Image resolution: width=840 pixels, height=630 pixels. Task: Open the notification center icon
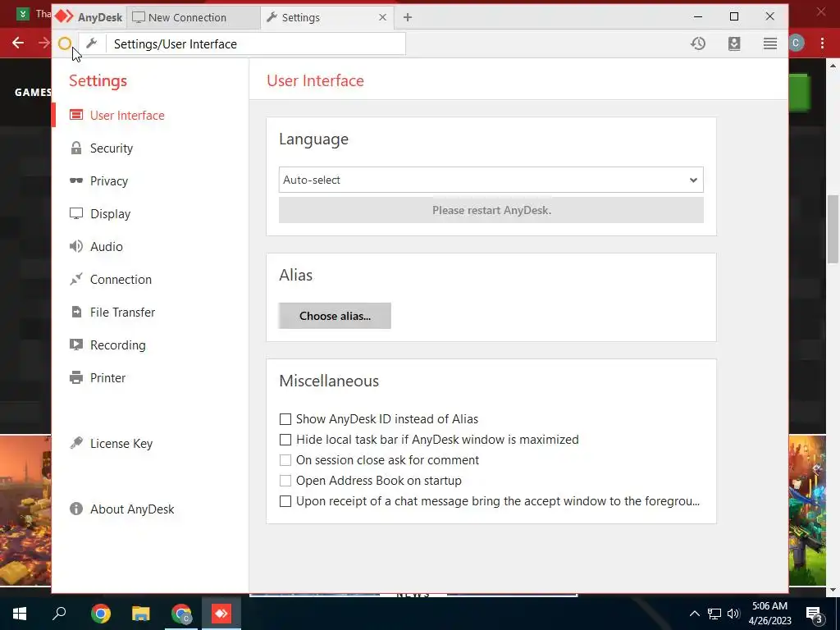coord(815,614)
